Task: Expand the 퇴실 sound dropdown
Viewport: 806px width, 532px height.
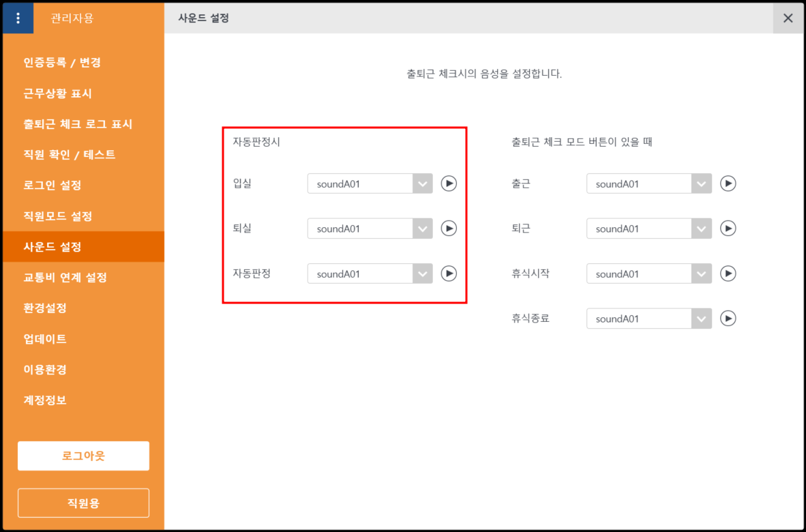Action: [423, 228]
